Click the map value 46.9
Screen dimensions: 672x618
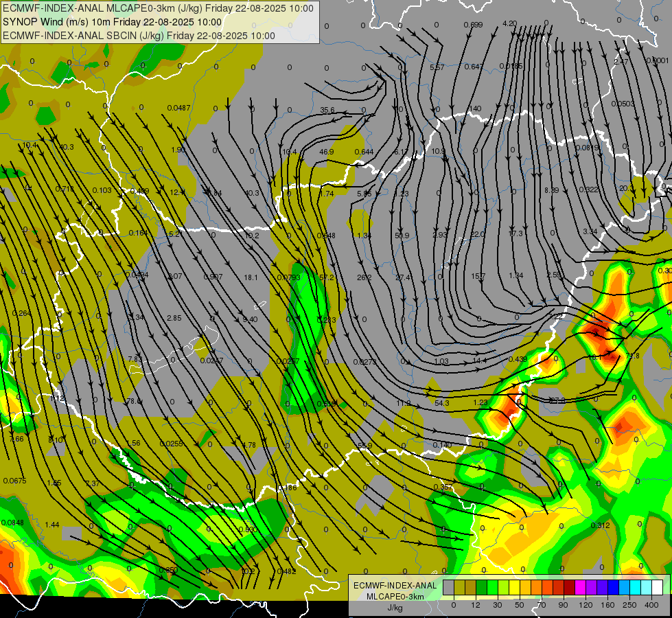tap(327, 152)
